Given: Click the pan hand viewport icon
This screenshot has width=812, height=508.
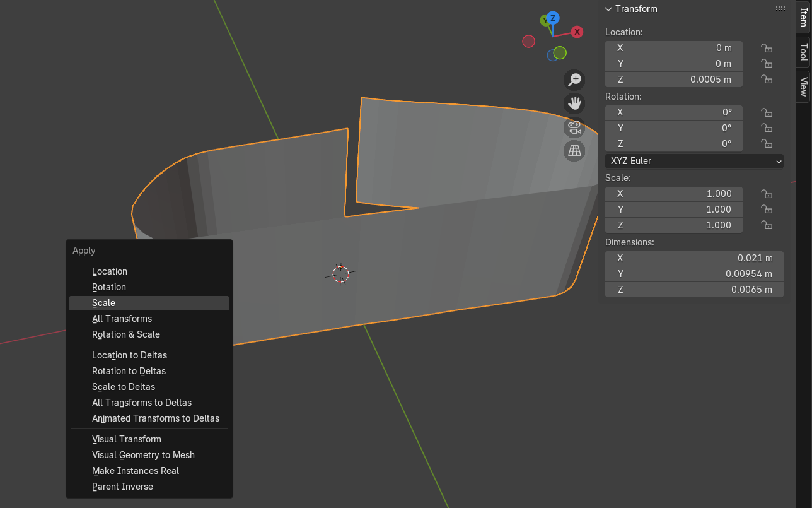Looking at the screenshot, I should pos(574,103).
